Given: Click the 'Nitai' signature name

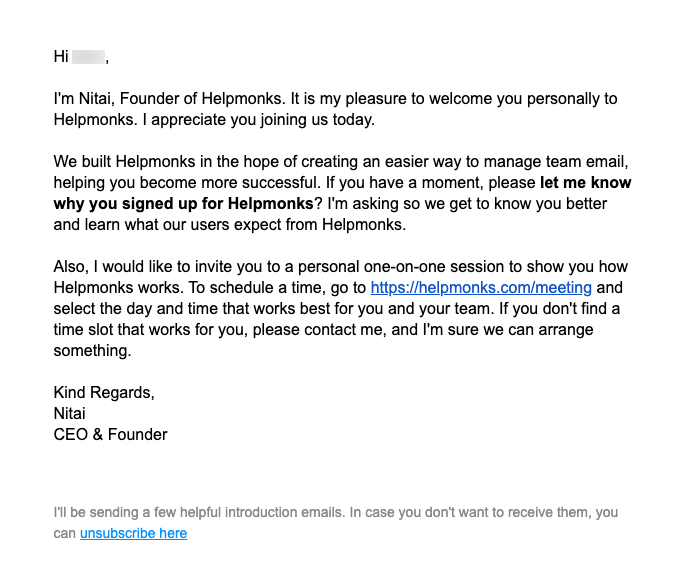Looking at the screenshot, I should [x=69, y=414].
